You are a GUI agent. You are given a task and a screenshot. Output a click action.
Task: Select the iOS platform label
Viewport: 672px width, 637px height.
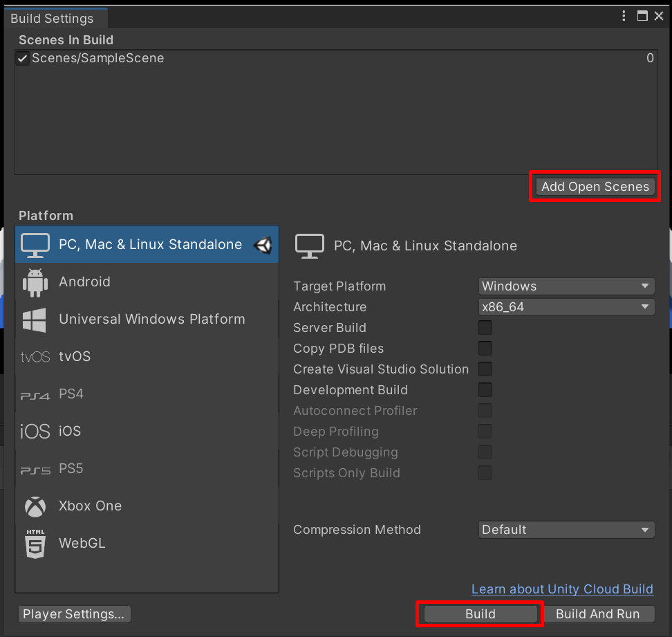click(70, 431)
